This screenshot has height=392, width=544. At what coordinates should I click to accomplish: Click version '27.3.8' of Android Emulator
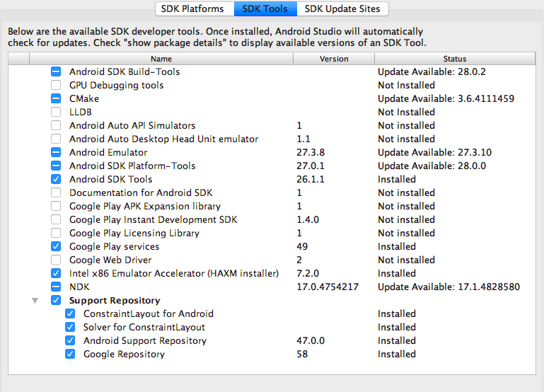[311, 153]
